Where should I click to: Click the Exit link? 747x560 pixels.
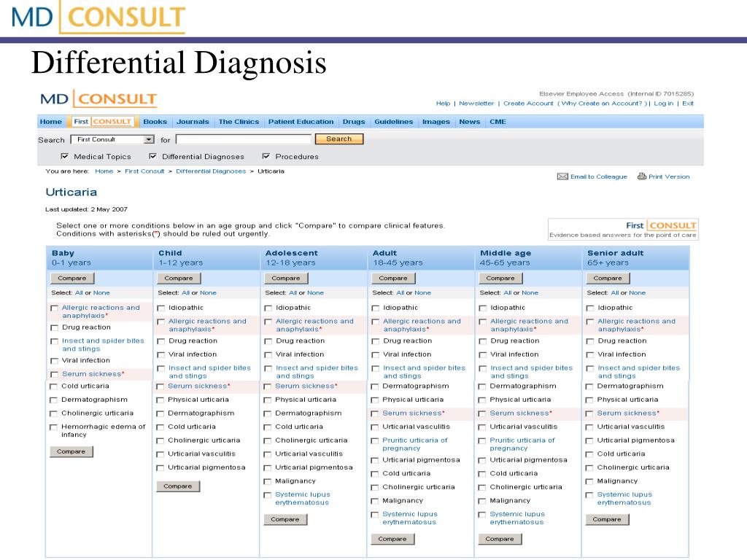coord(688,104)
